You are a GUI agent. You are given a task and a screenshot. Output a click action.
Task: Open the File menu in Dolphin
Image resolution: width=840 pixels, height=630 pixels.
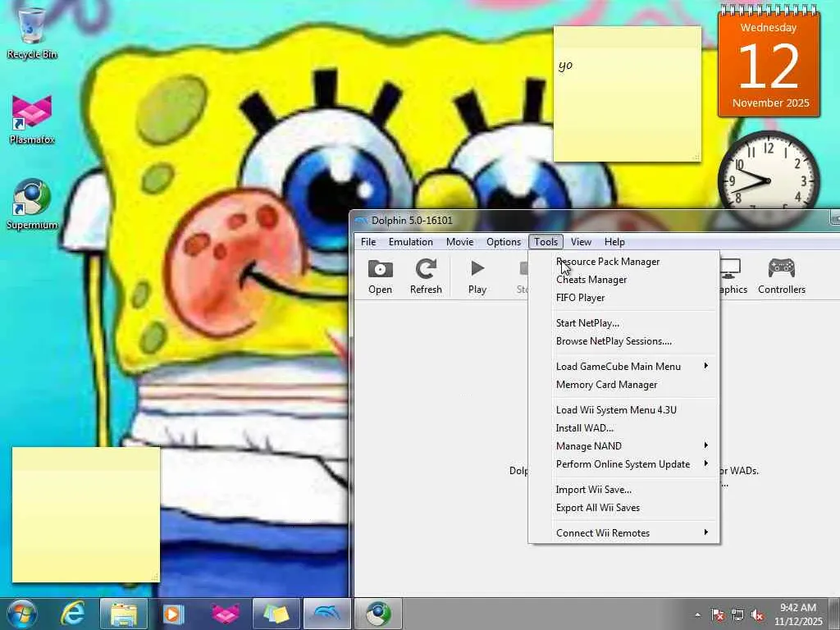click(x=368, y=242)
